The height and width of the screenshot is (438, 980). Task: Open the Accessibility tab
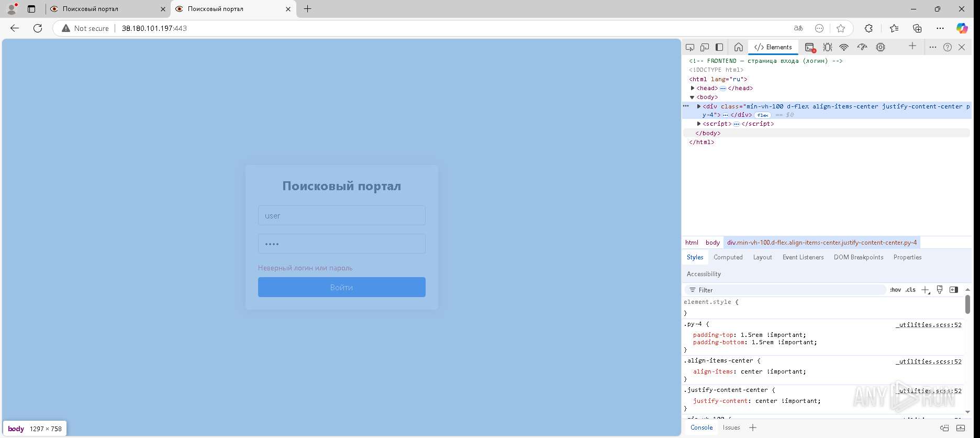click(704, 274)
